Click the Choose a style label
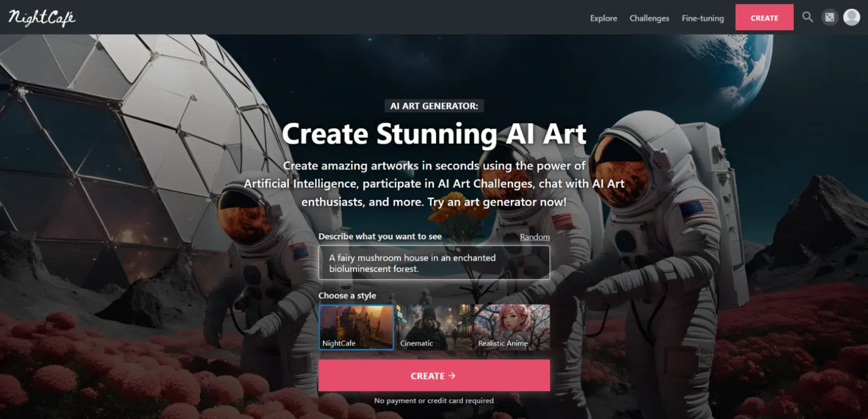 pyautogui.click(x=347, y=296)
